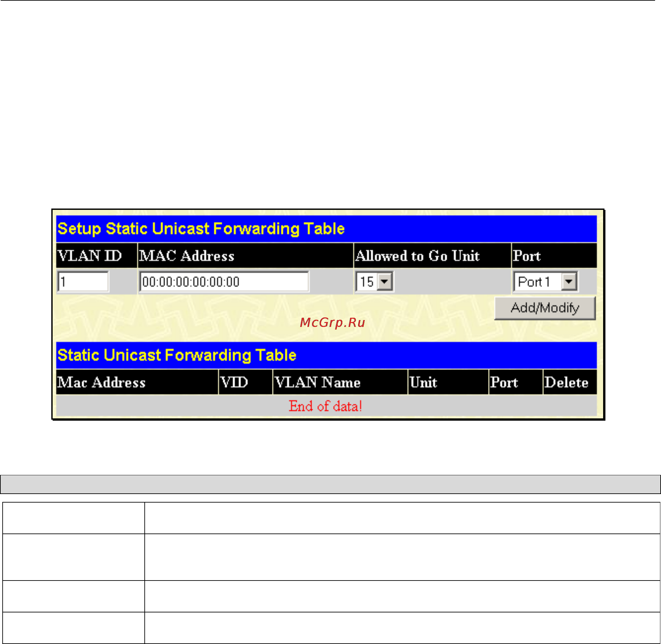661x644 pixels.
Task: Click the lower 'Static Unicast Forwarding Table' title
Action: click(177, 355)
